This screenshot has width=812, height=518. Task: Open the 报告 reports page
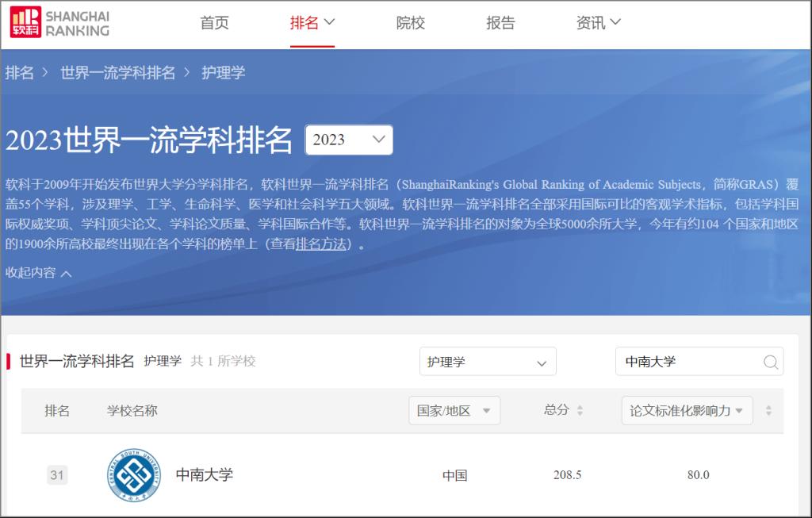pyautogui.click(x=500, y=23)
